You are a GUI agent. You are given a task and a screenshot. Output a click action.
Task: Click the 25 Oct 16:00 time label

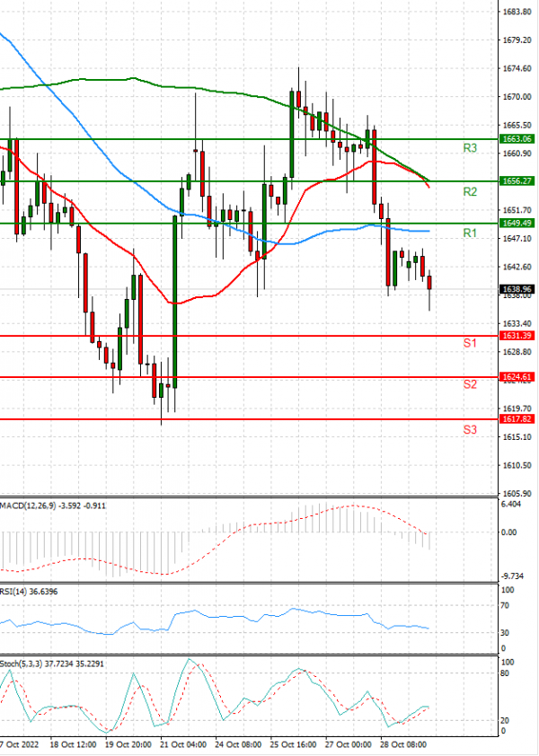coord(293,744)
